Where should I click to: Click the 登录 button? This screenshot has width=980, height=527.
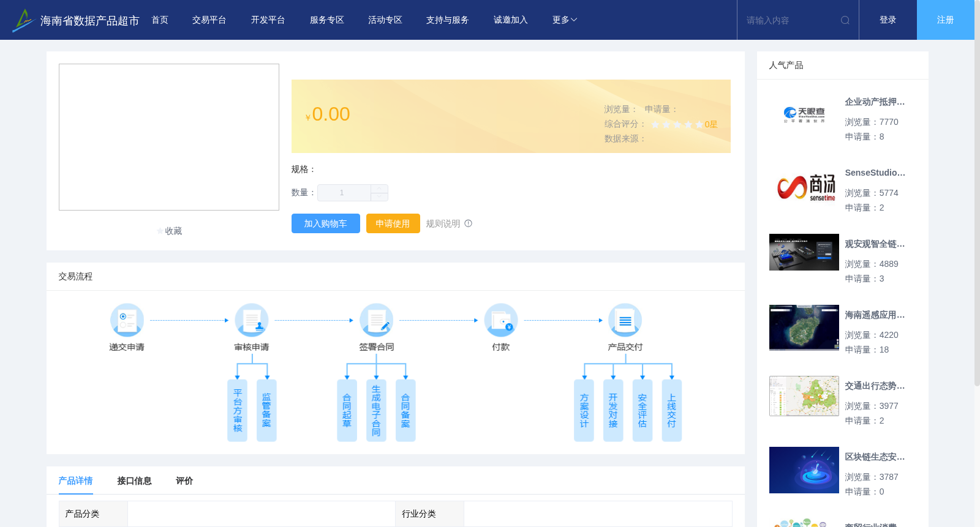pyautogui.click(x=888, y=20)
